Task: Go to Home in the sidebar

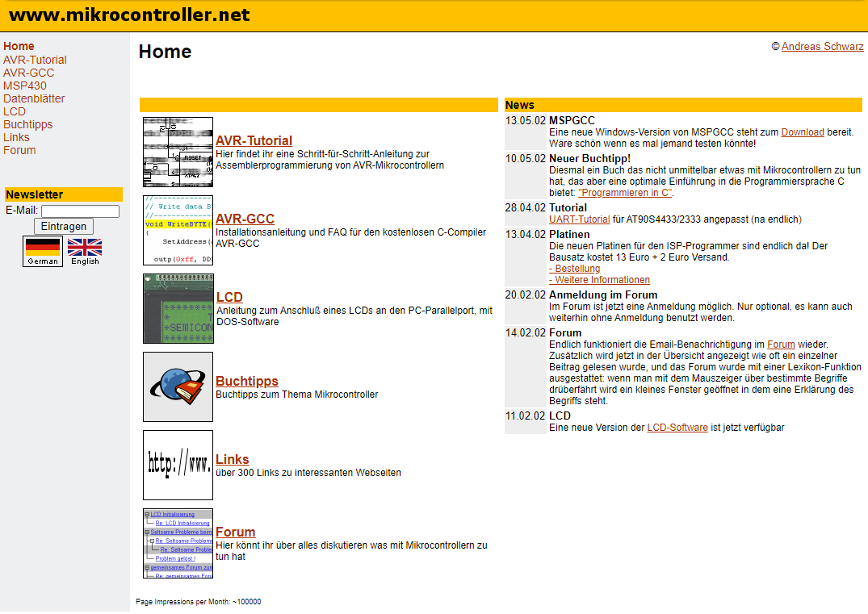Action: 19,47
